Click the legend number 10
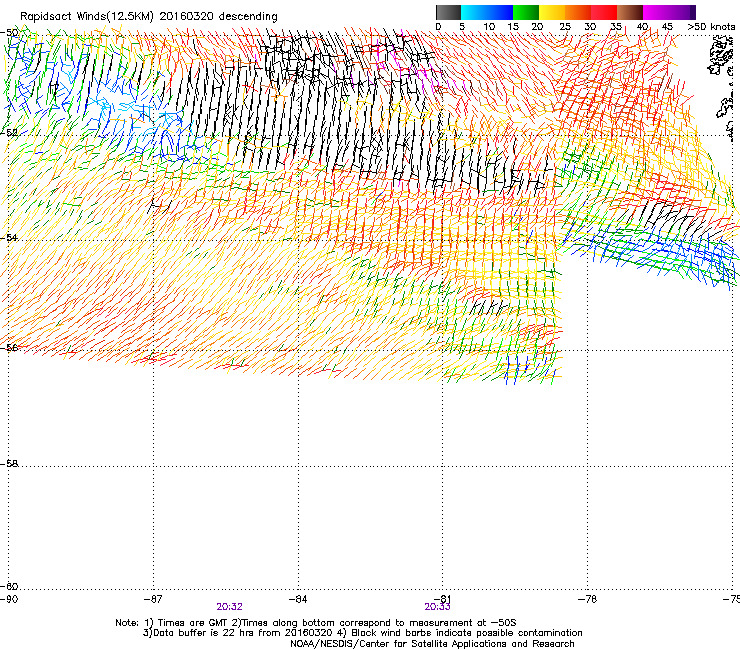The height and width of the screenshot is (650, 740). click(489, 27)
